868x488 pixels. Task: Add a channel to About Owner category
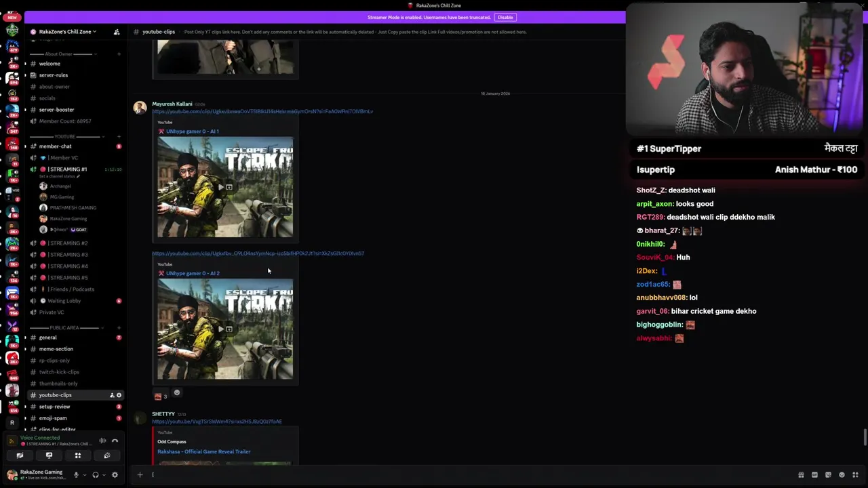tap(119, 54)
